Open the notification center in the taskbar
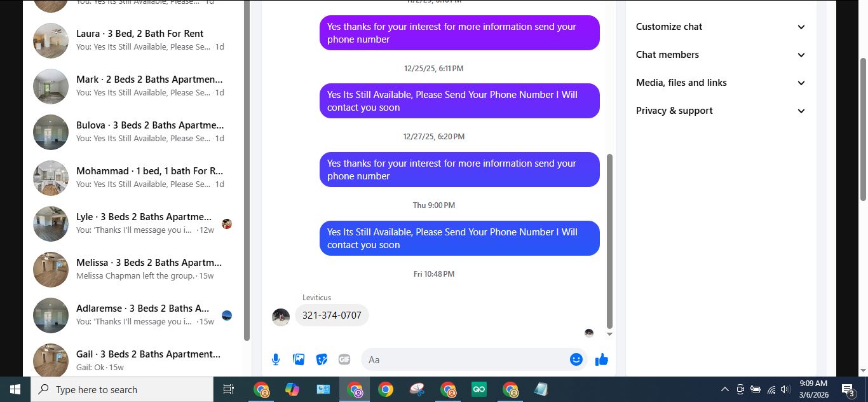 [x=848, y=389]
